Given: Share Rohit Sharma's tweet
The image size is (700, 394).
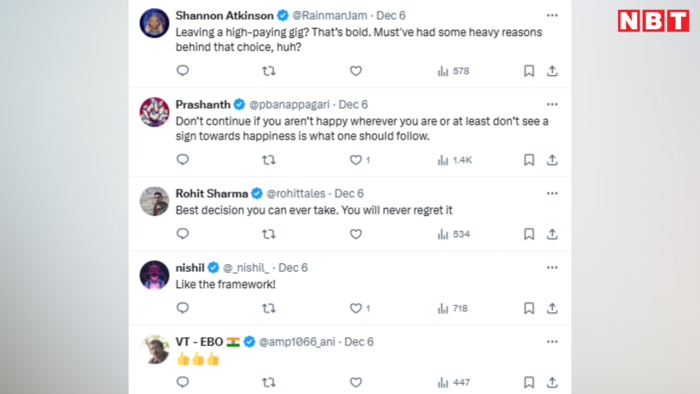Looking at the screenshot, I should [x=552, y=234].
